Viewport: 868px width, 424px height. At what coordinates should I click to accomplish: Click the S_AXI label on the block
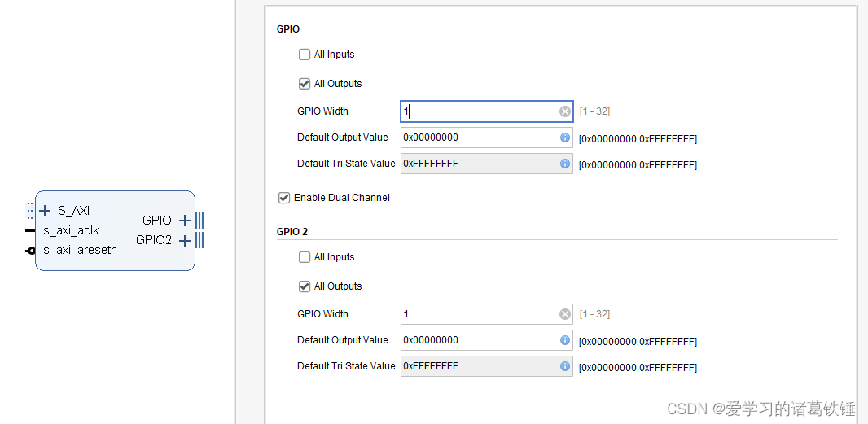(x=73, y=210)
